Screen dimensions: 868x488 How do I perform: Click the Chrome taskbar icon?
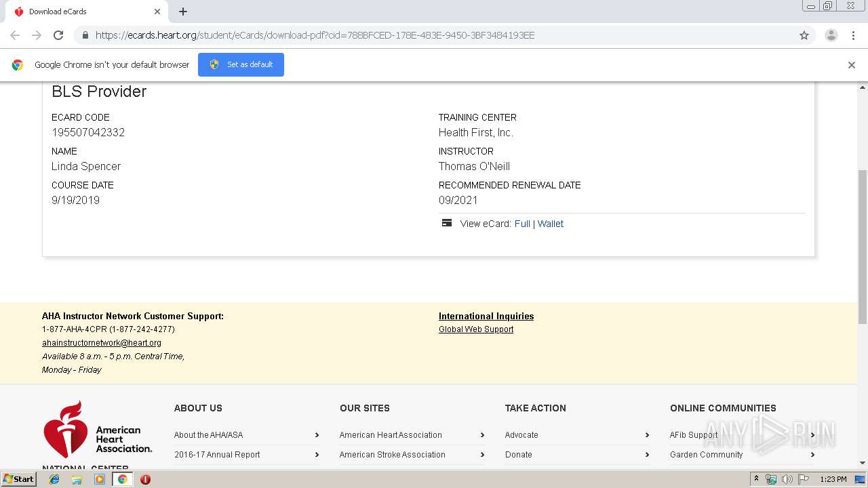point(122,479)
